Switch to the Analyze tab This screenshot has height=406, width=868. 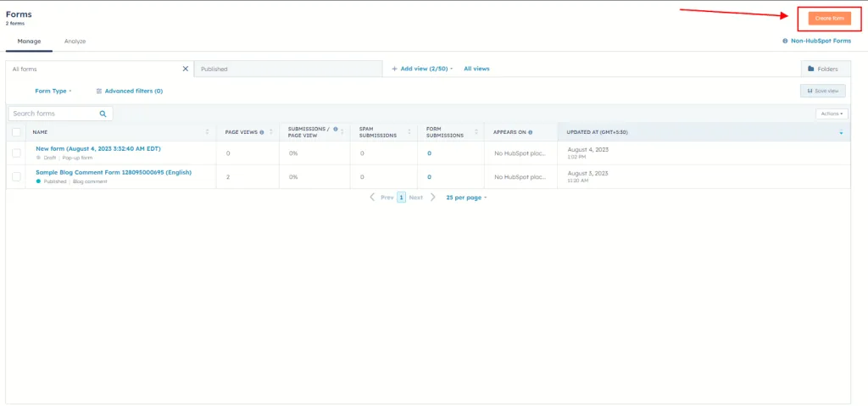point(75,41)
